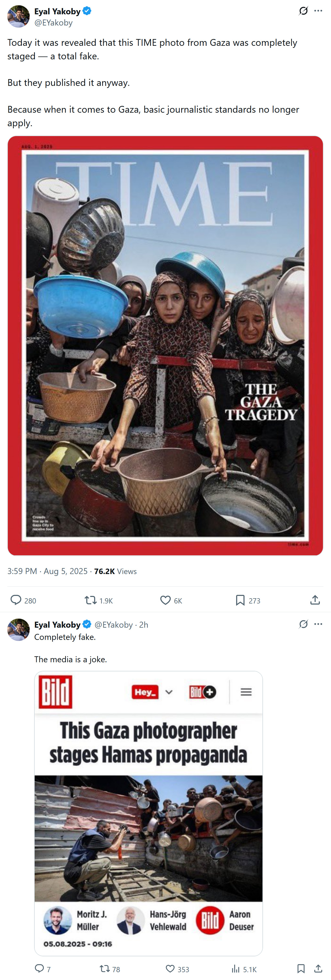The image size is (331, 980).
Task: Share the main post
Action: [315, 600]
